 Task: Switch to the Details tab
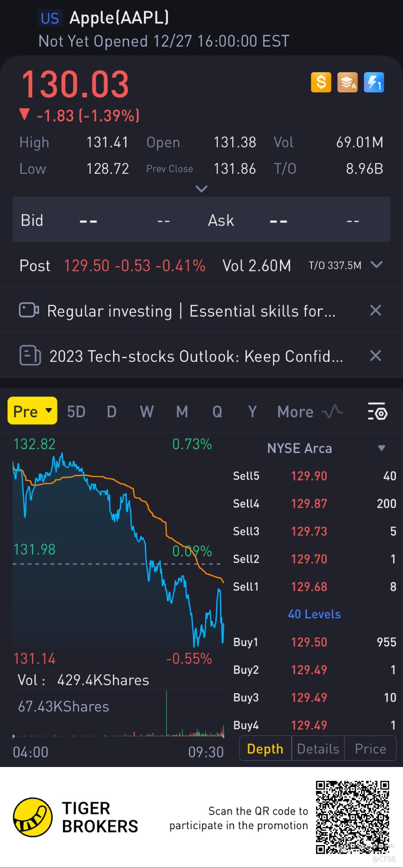pyautogui.click(x=318, y=749)
